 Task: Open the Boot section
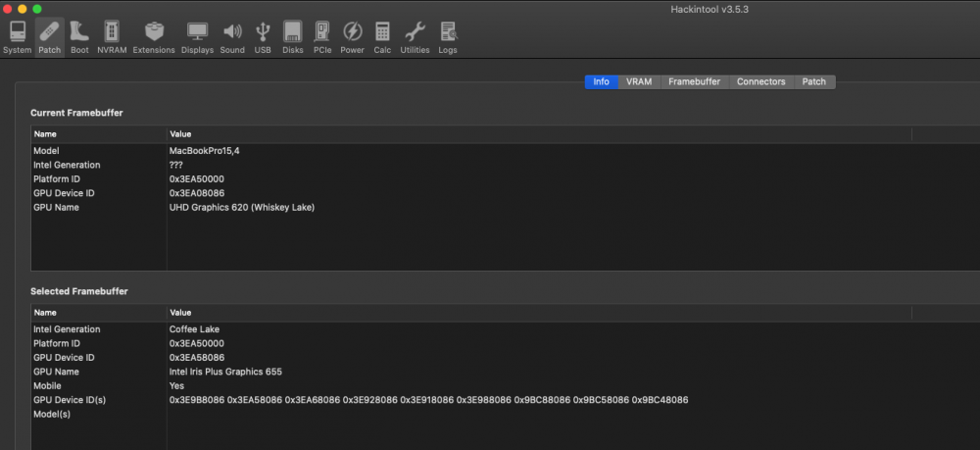click(79, 37)
